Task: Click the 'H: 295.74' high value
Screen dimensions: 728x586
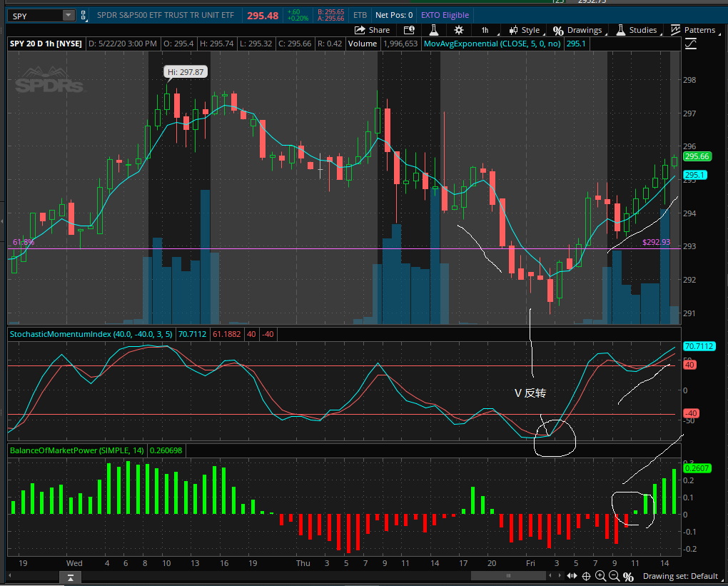Action: point(216,44)
